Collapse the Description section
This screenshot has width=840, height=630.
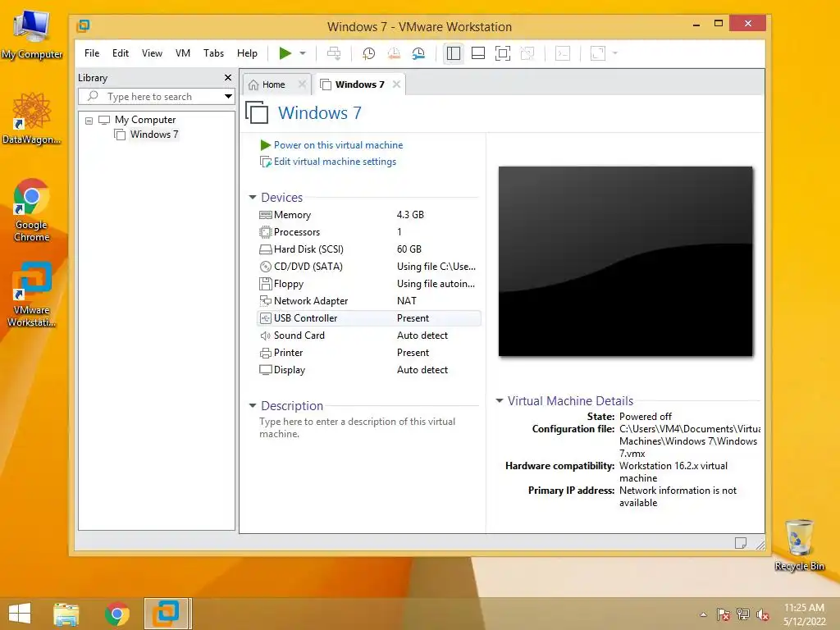coord(253,405)
